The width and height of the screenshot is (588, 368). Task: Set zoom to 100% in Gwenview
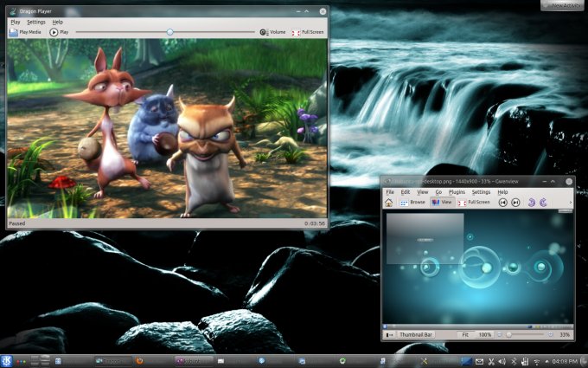click(484, 334)
